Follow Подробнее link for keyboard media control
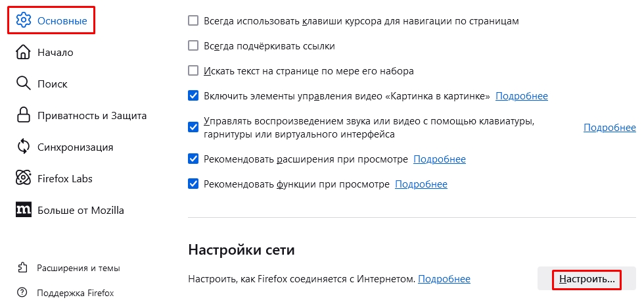This screenshot has width=644, height=304. (x=610, y=128)
